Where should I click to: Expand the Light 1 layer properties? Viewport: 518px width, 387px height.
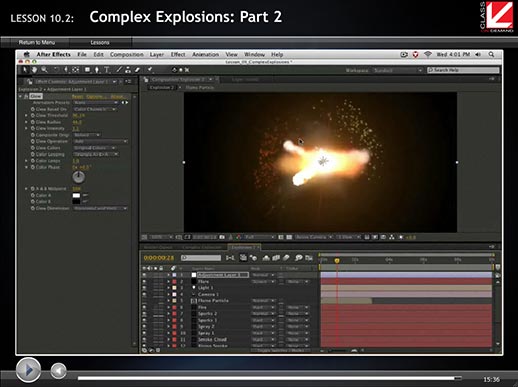[168, 288]
